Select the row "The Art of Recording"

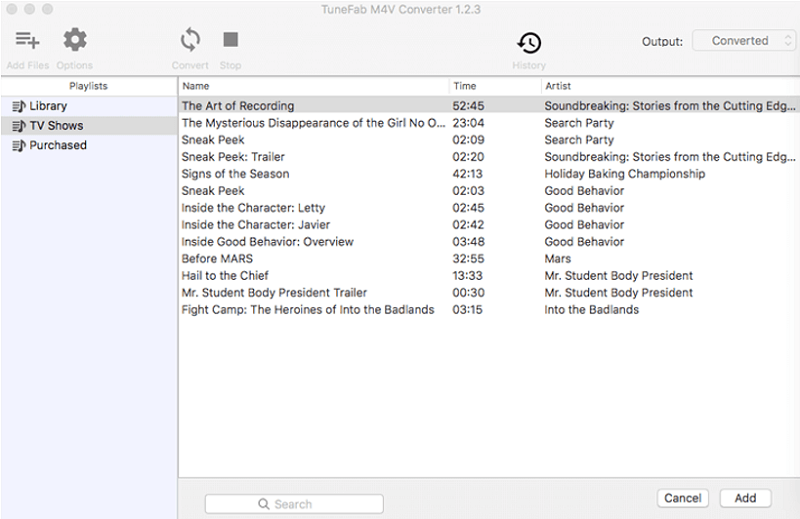(489, 106)
